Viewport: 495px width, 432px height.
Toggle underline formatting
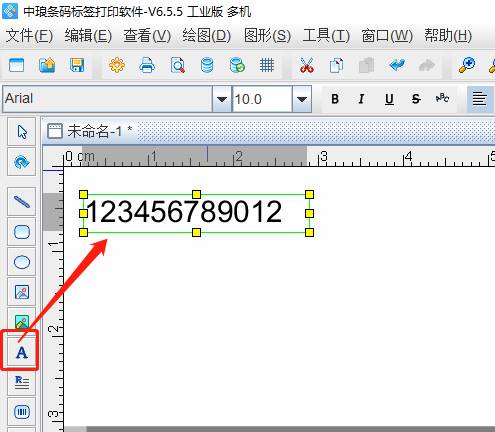389,99
